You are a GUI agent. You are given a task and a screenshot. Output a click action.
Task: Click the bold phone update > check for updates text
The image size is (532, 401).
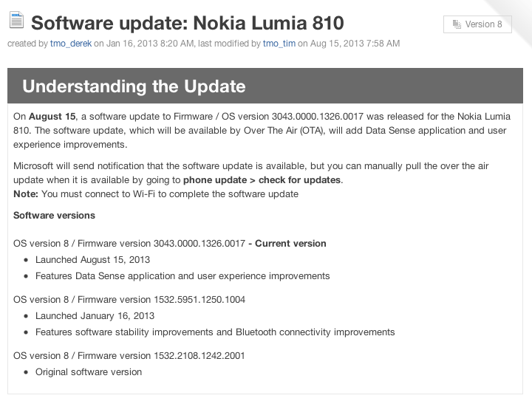(262, 180)
